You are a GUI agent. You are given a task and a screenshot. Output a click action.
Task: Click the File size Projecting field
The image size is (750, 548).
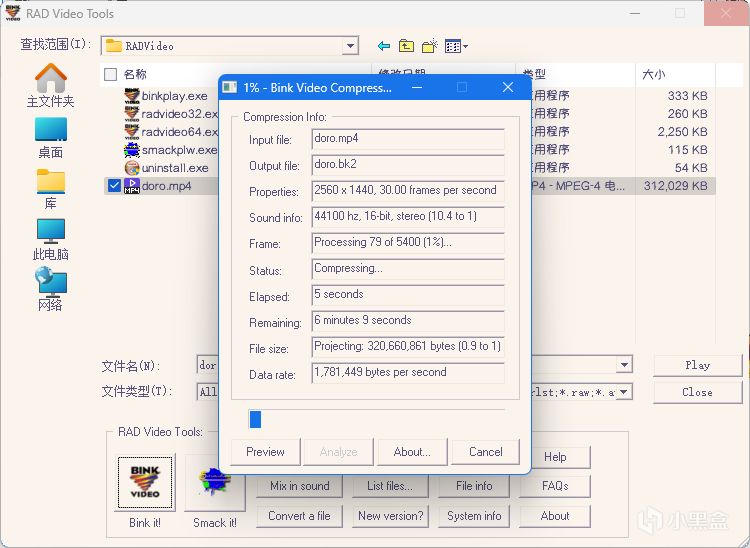point(408,347)
